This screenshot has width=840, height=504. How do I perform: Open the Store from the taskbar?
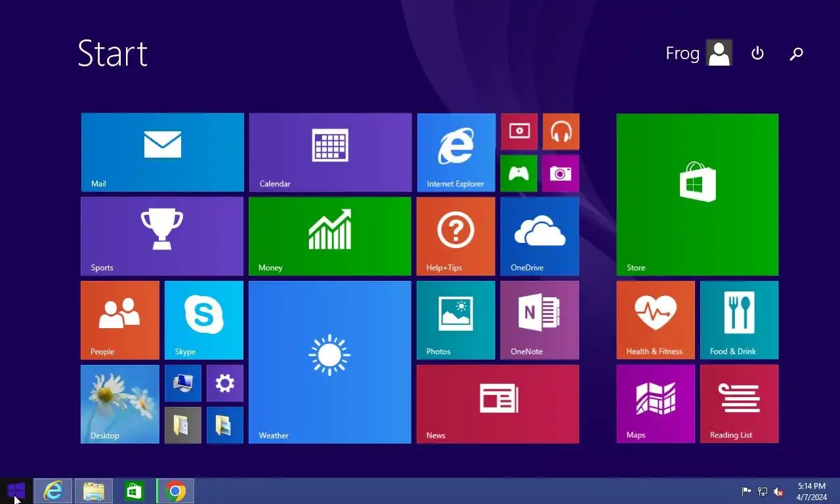click(135, 491)
